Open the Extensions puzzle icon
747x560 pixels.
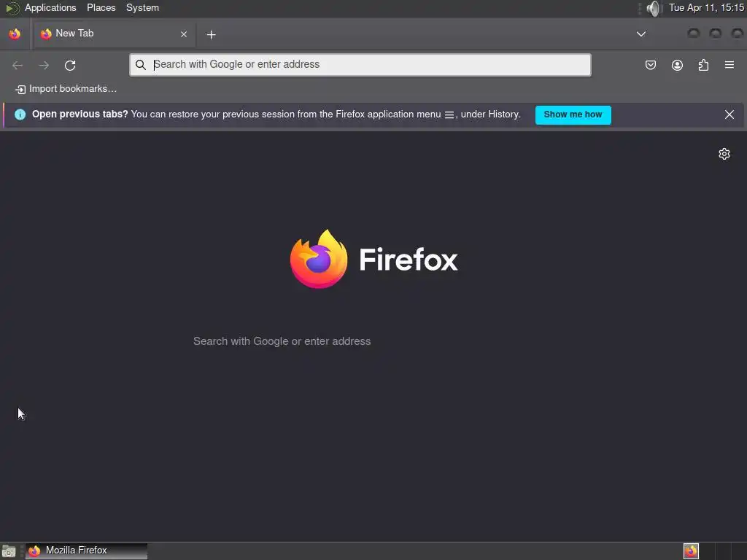[x=703, y=65]
